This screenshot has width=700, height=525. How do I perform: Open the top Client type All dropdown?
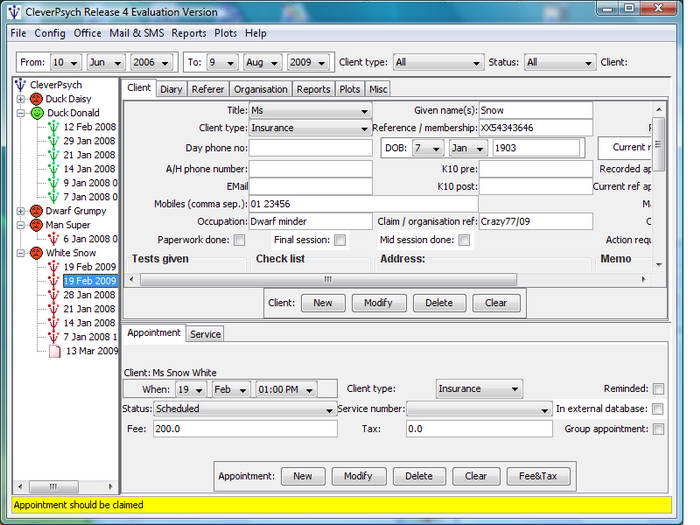438,62
